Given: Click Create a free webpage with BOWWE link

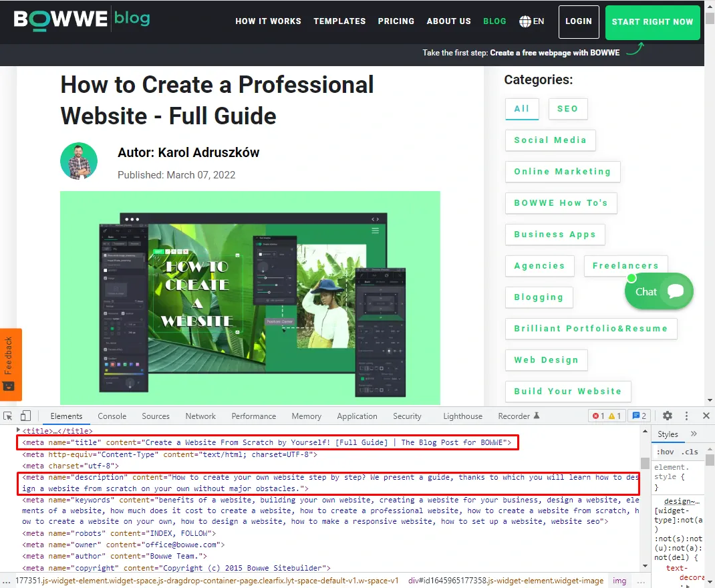Looking at the screenshot, I should [555, 52].
